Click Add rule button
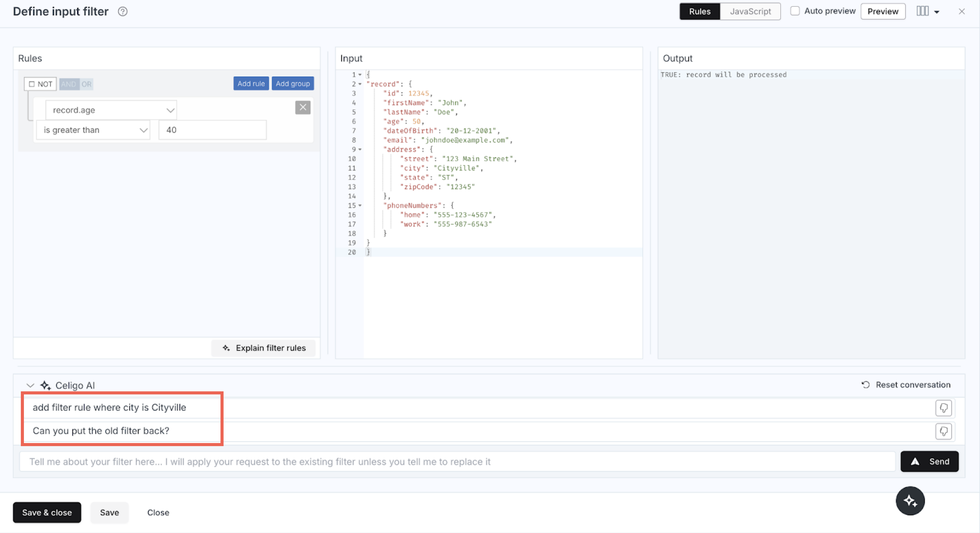The width and height of the screenshot is (980, 533). pyautogui.click(x=251, y=84)
